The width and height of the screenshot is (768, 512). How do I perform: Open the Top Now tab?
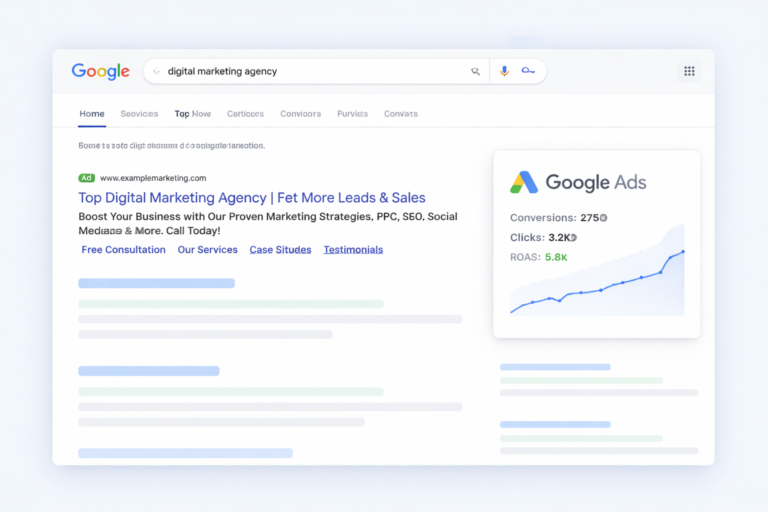tap(192, 114)
